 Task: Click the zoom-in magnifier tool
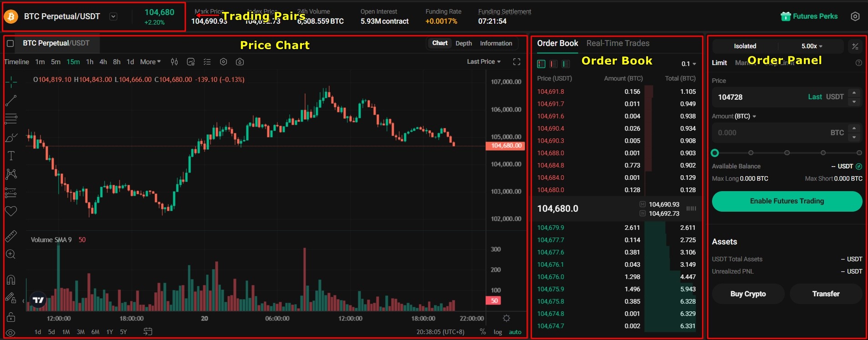click(x=11, y=254)
